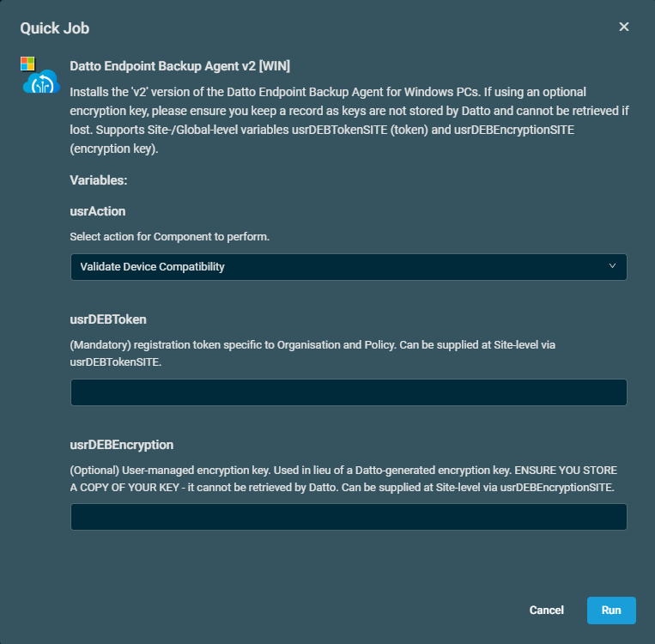The image size is (655, 644).
Task: Focus the usrDEBToken input field
Action: [x=349, y=392]
